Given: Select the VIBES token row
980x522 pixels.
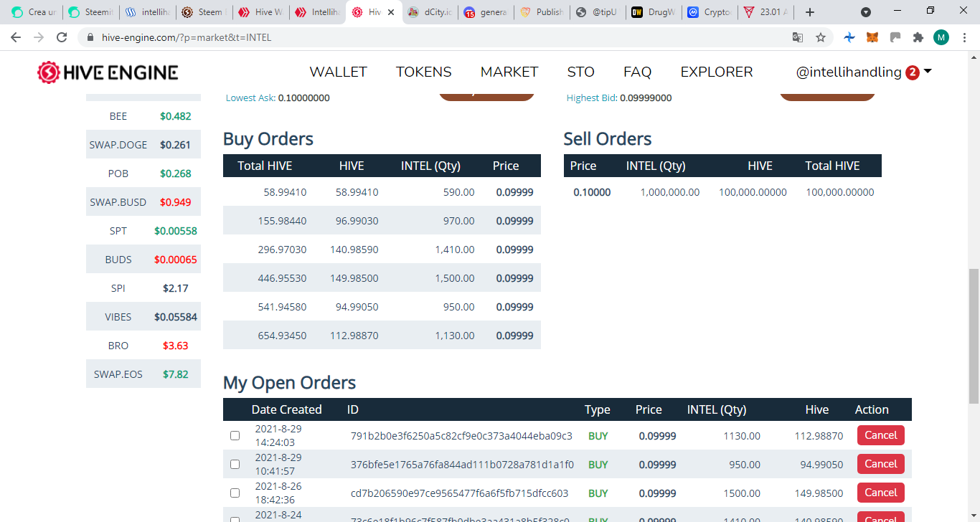Looking at the screenshot, I should click(x=143, y=317).
